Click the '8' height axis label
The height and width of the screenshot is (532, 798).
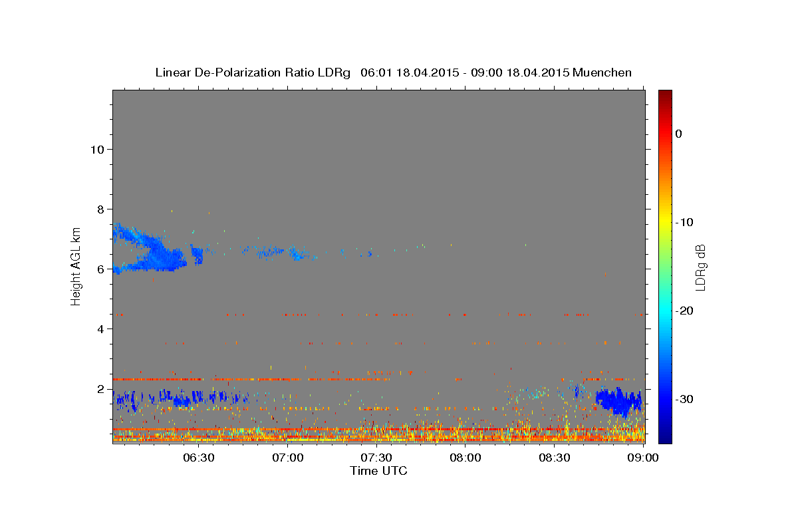click(x=100, y=209)
